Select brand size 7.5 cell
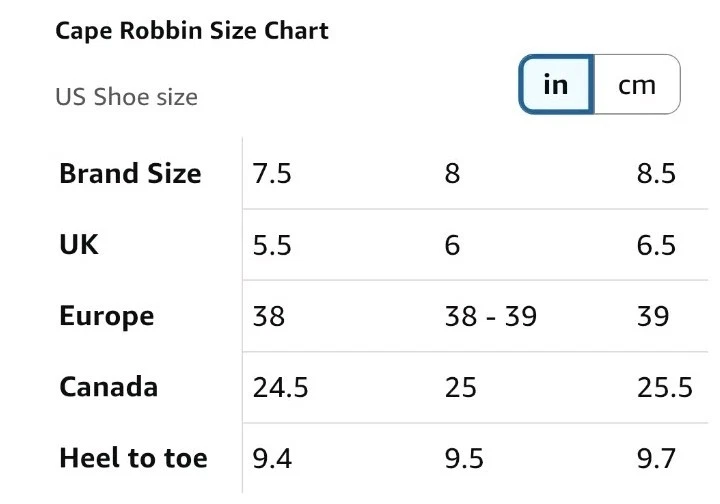720x504 pixels. coord(272,173)
